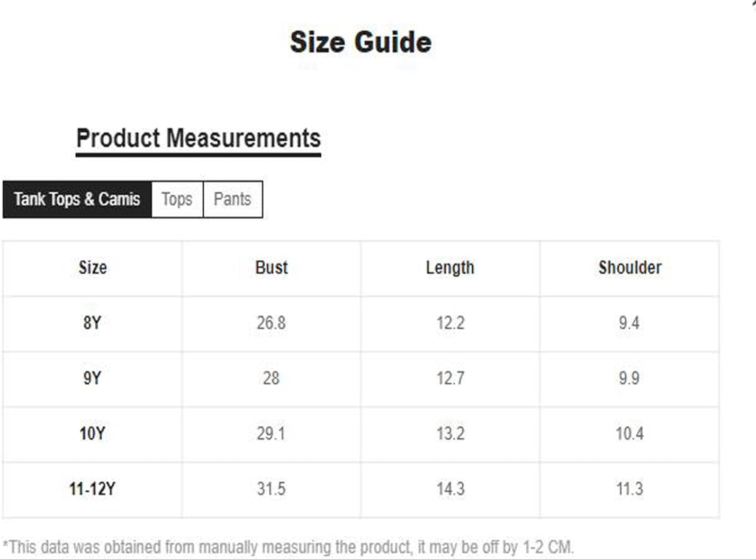Open the Pants measurements tab

pos(232,200)
